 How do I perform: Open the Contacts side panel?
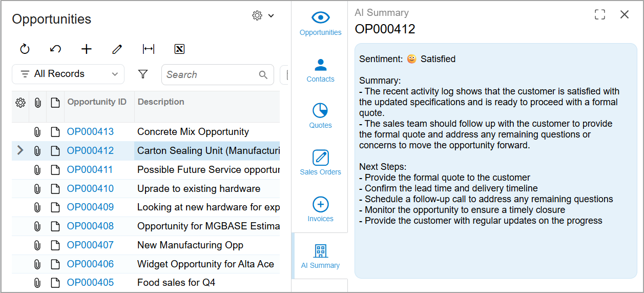click(x=320, y=69)
